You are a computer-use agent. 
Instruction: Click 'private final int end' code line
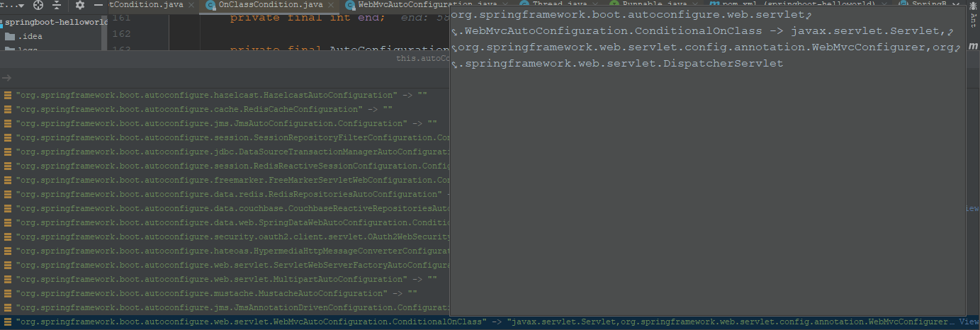pos(308,17)
